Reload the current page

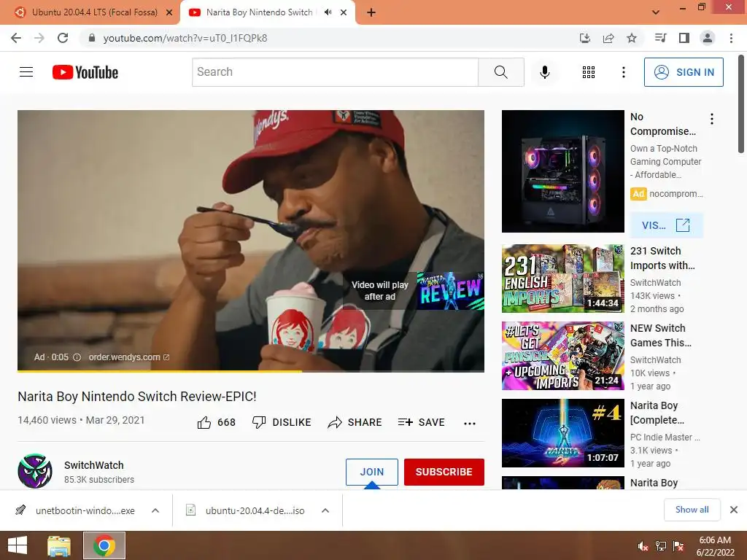63,38
